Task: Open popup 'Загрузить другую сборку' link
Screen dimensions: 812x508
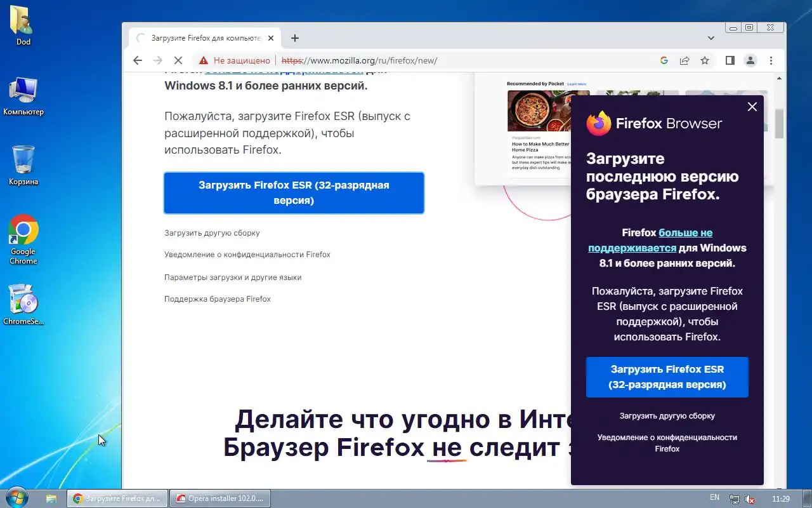Action: [x=667, y=416]
